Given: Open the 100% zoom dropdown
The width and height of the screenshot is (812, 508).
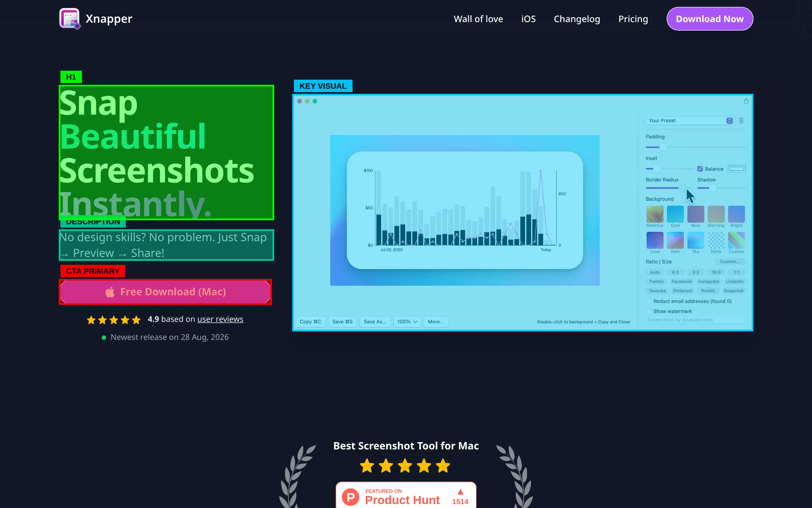Looking at the screenshot, I should pyautogui.click(x=407, y=322).
